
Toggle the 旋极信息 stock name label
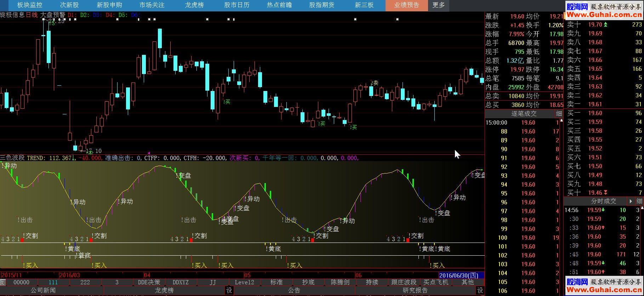[12, 15]
